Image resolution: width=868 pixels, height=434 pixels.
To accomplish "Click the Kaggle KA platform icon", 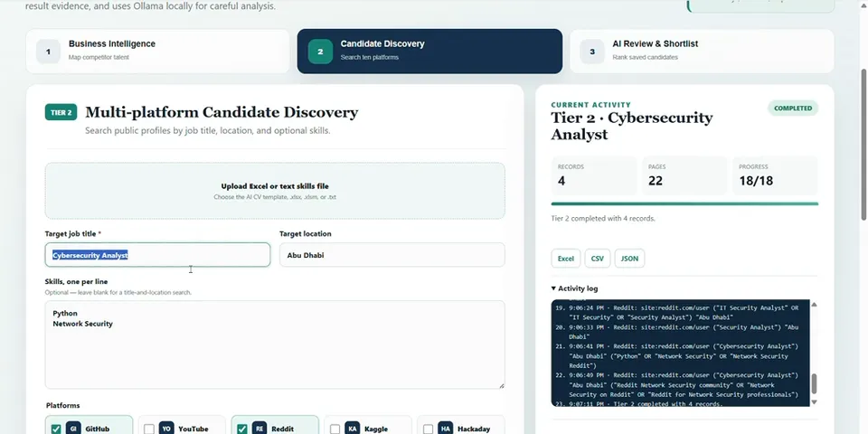I will tap(353, 428).
